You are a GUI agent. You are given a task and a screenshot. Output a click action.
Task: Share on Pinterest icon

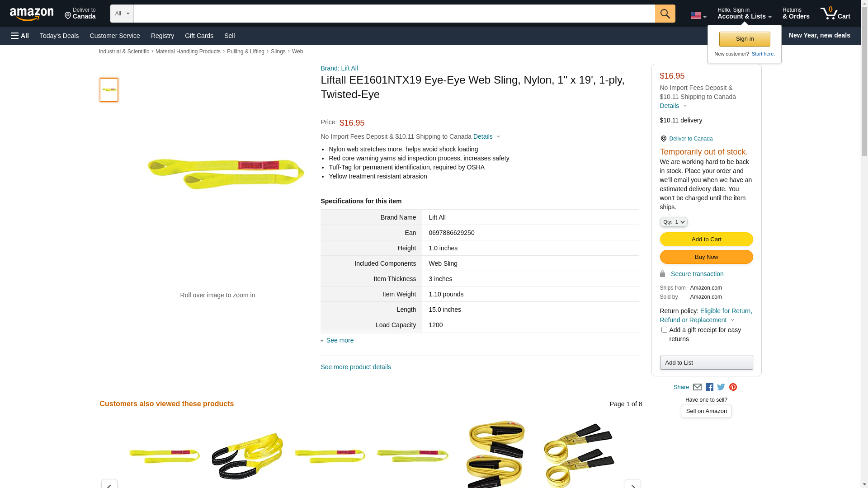click(x=733, y=387)
